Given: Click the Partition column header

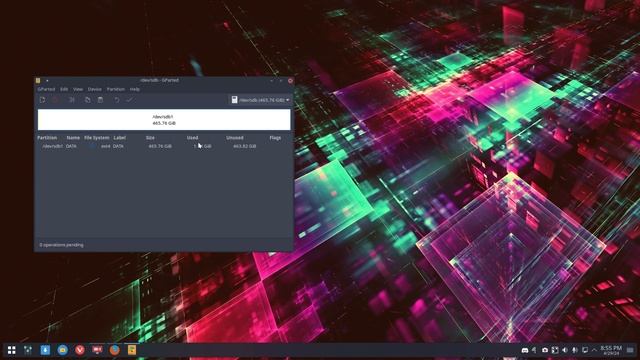Looking at the screenshot, I should pos(47,138).
